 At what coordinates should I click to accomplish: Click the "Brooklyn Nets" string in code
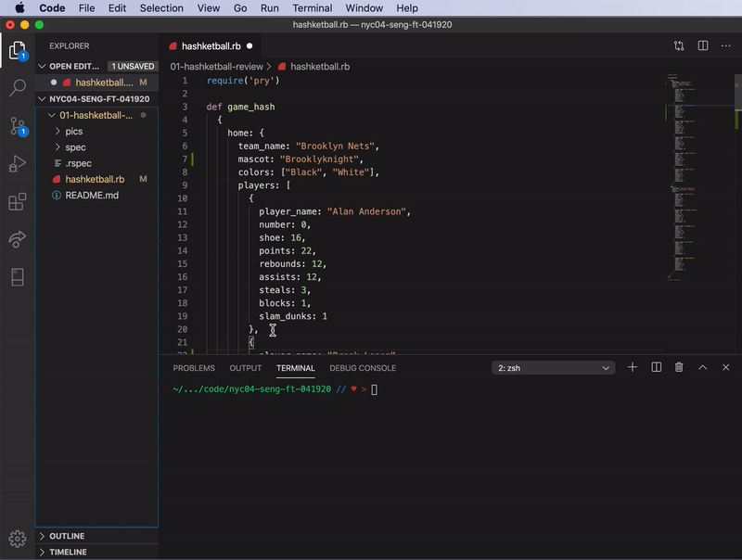335,146
